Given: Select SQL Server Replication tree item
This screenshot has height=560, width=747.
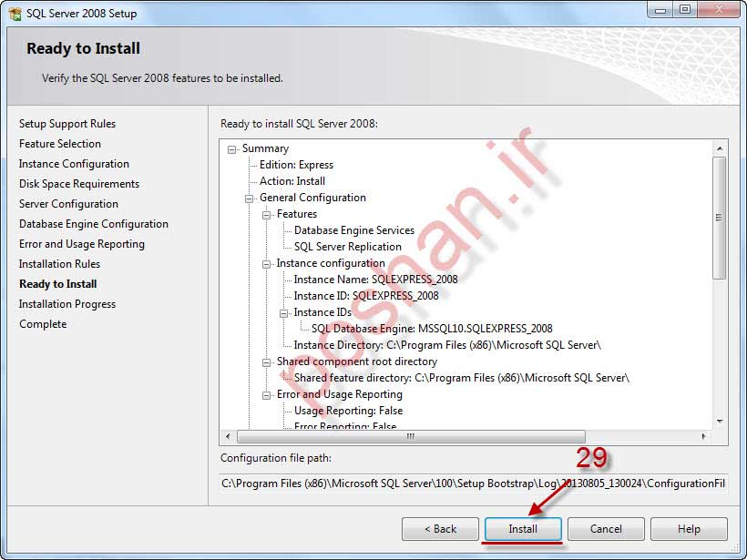Looking at the screenshot, I should [x=347, y=248].
